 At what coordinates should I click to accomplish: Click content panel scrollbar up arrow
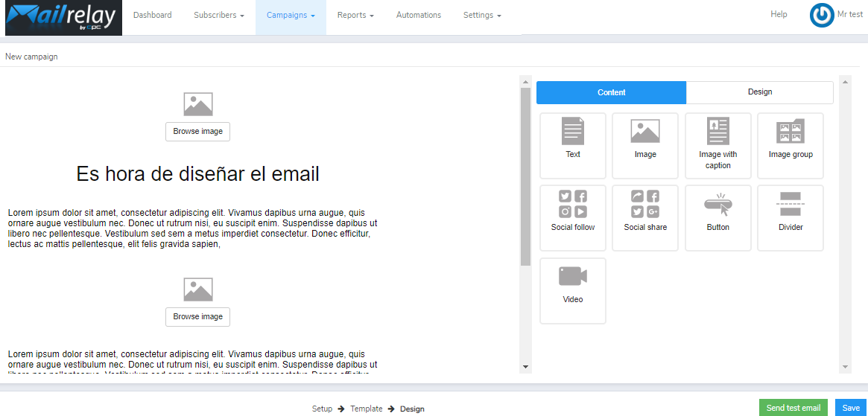pyautogui.click(x=845, y=83)
